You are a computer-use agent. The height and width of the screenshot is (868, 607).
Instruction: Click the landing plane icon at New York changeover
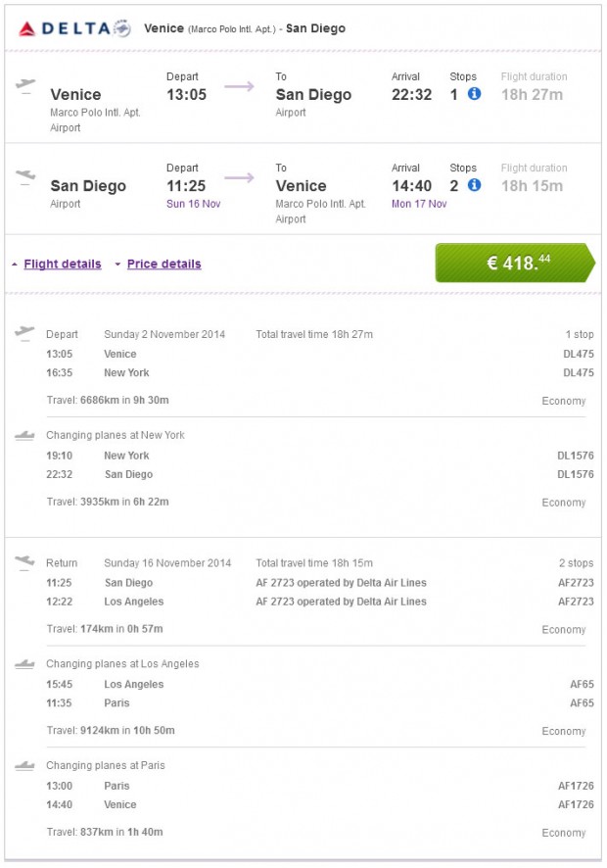[26, 435]
